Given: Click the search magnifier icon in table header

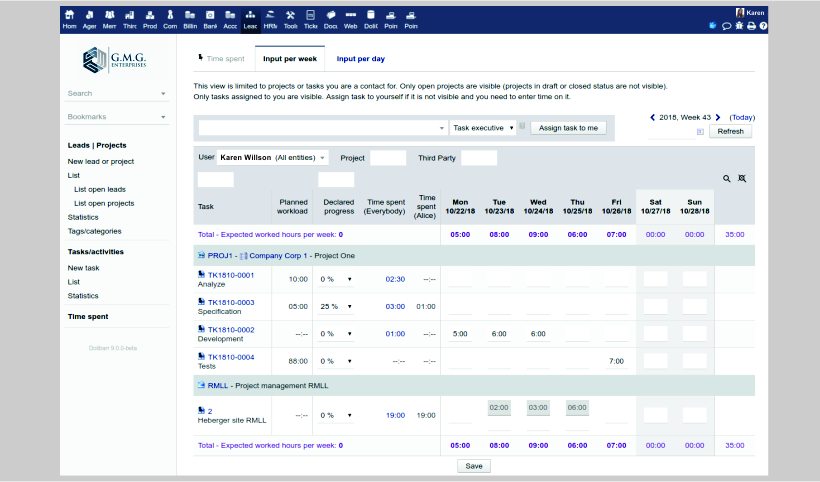Looking at the screenshot, I should point(727,178).
